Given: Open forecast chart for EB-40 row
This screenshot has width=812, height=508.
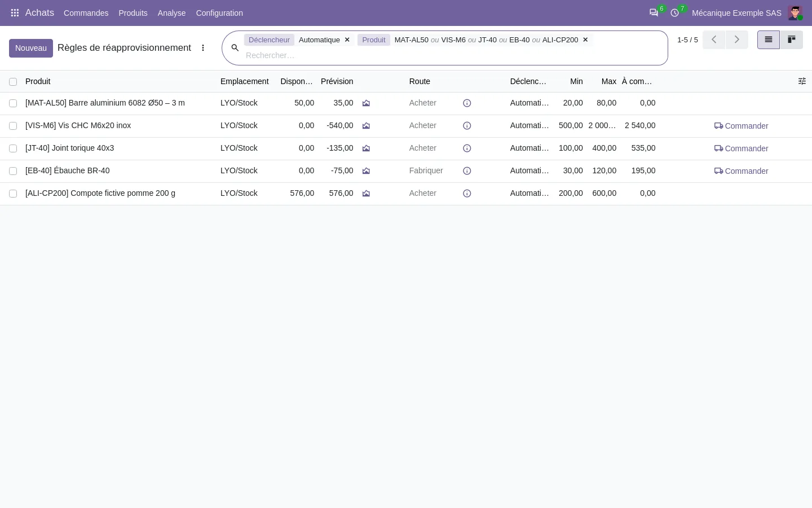Looking at the screenshot, I should (x=366, y=171).
